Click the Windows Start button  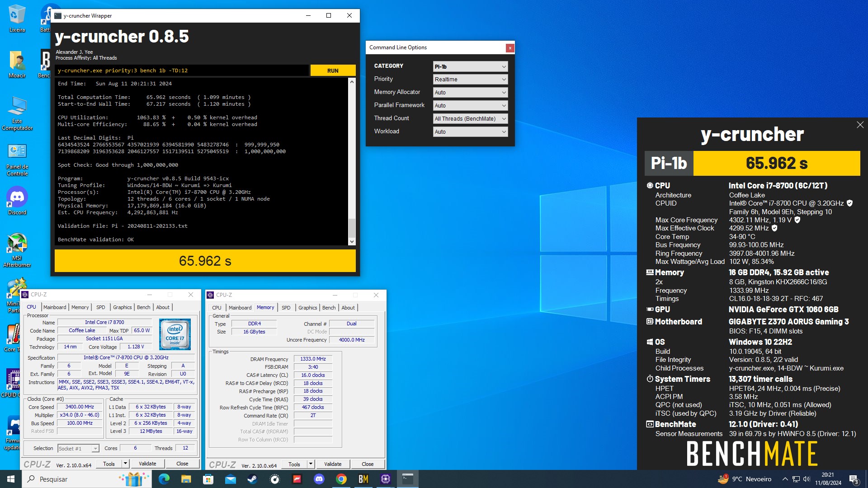click(x=11, y=479)
